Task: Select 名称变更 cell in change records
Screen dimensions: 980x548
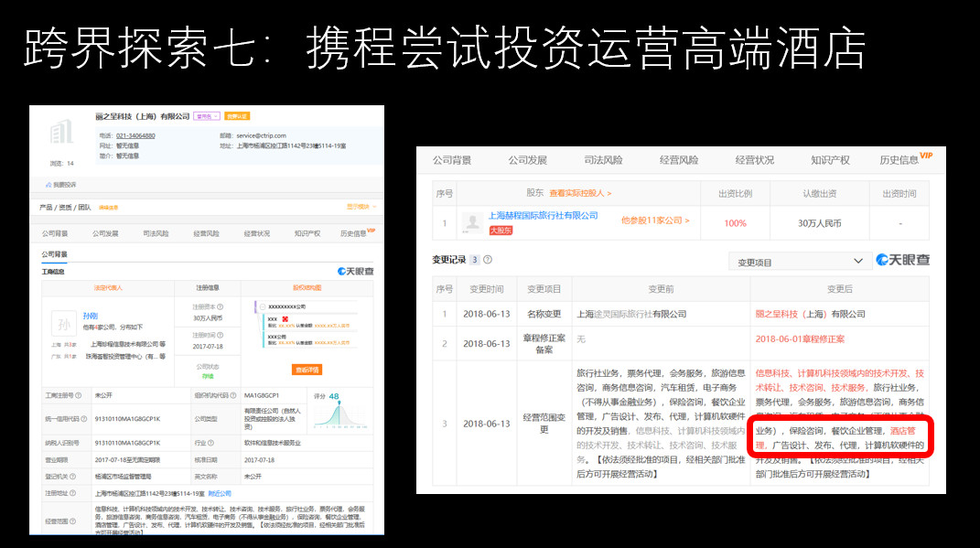Action: point(544,315)
